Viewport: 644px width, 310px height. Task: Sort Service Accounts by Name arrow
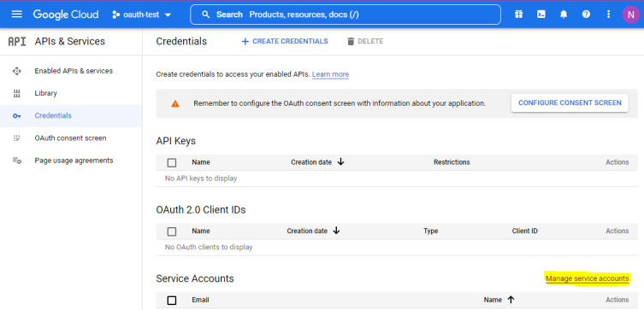point(511,300)
